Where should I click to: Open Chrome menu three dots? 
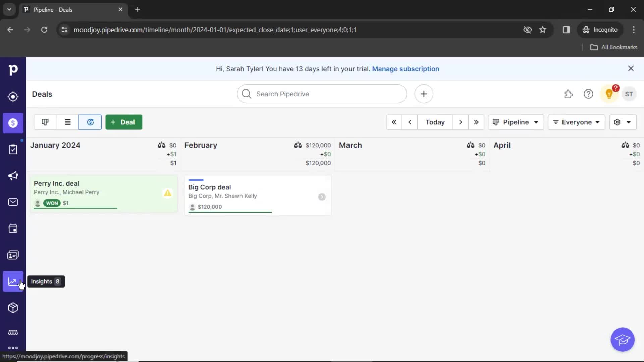[634, 29]
